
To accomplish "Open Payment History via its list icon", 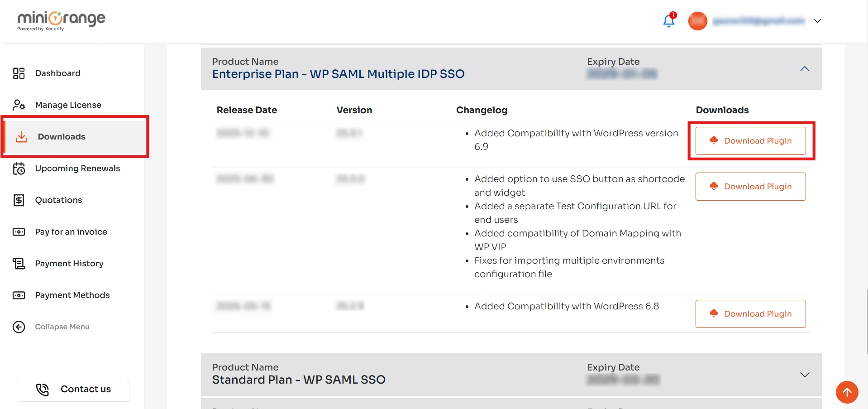I will [x=19, y=263].
